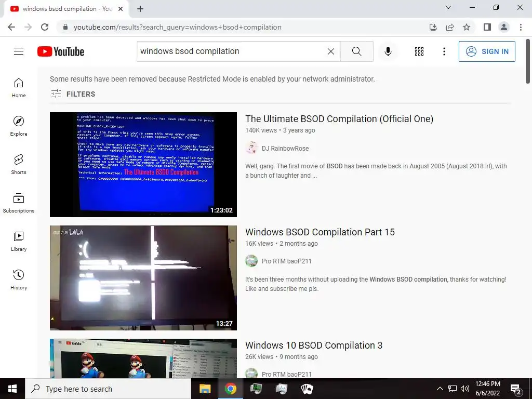This screenshot has height=399, width=532.
Task: Show hidden system tray icons
Action: [x=440, y=389]
